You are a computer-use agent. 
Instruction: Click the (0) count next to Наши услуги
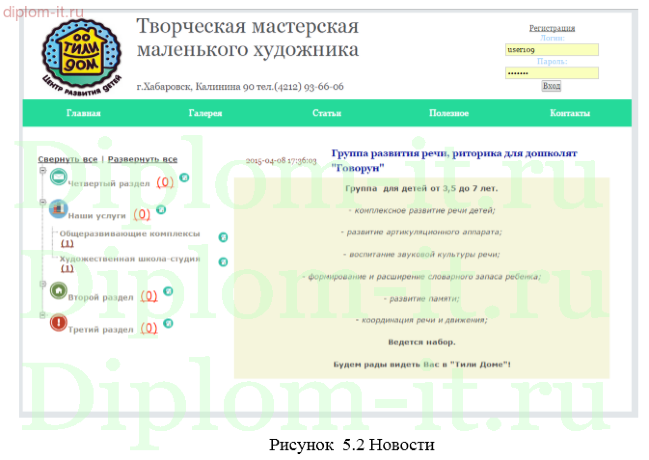click(x=142, y=214)
